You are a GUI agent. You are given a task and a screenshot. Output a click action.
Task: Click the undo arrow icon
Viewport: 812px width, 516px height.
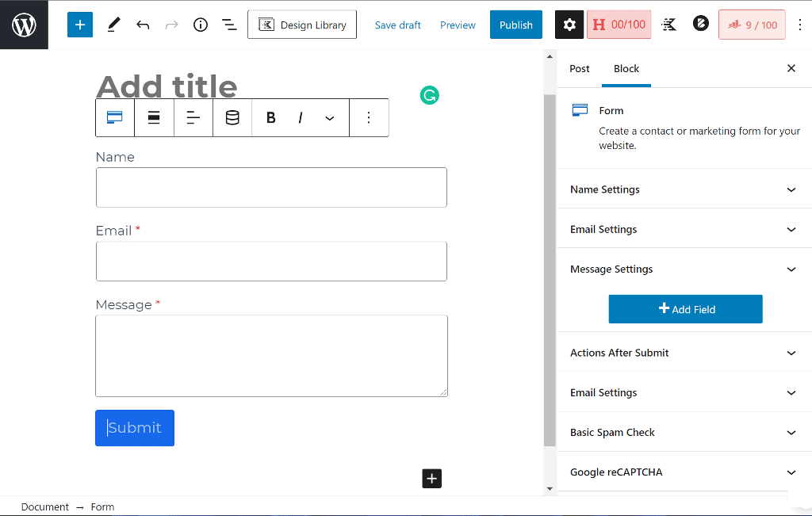[x=143, y=25]
